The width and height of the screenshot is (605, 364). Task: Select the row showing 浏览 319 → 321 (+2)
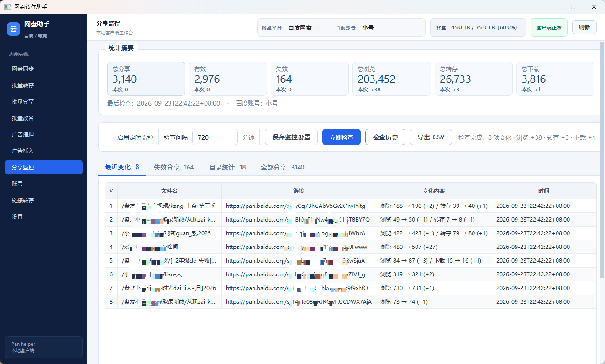coord(351,274)
